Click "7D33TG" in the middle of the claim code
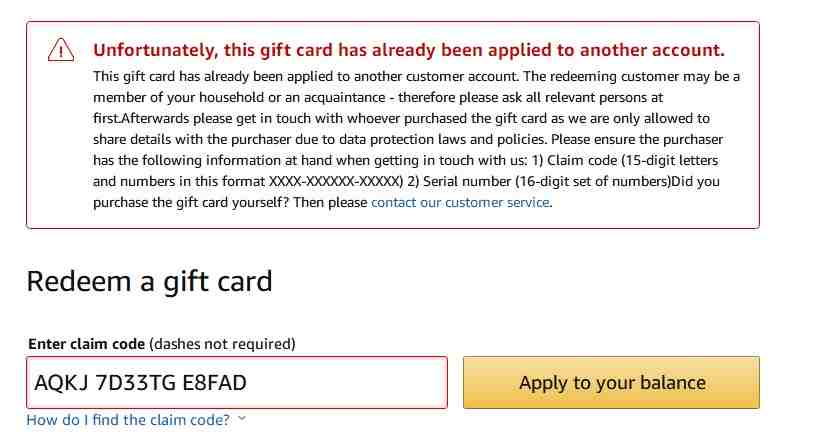This screenshot has width=818, height=442. (135, 383)
